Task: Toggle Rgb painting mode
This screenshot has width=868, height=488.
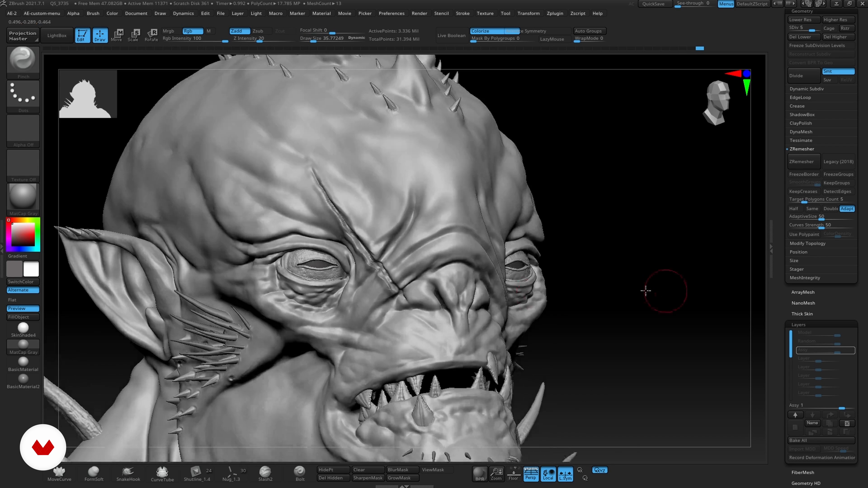Action: [x=193, y=31]
